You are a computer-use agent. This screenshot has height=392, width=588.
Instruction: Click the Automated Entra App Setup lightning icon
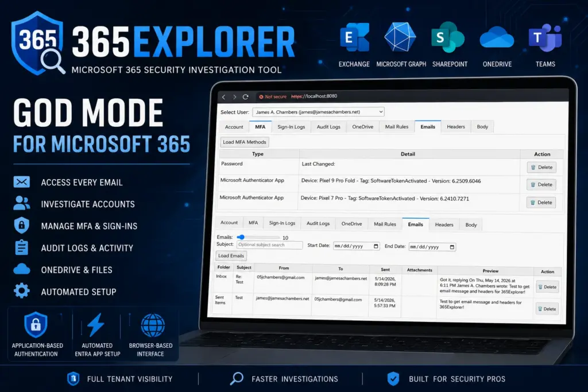96,325
